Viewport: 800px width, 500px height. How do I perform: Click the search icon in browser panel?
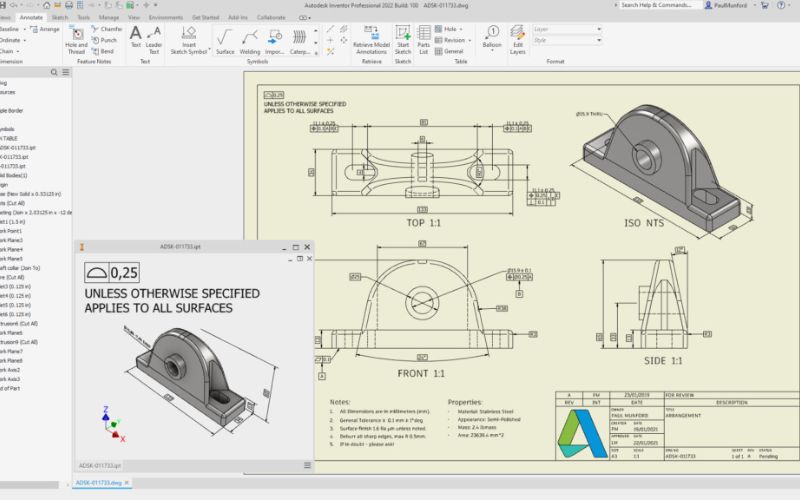(54, 72)
